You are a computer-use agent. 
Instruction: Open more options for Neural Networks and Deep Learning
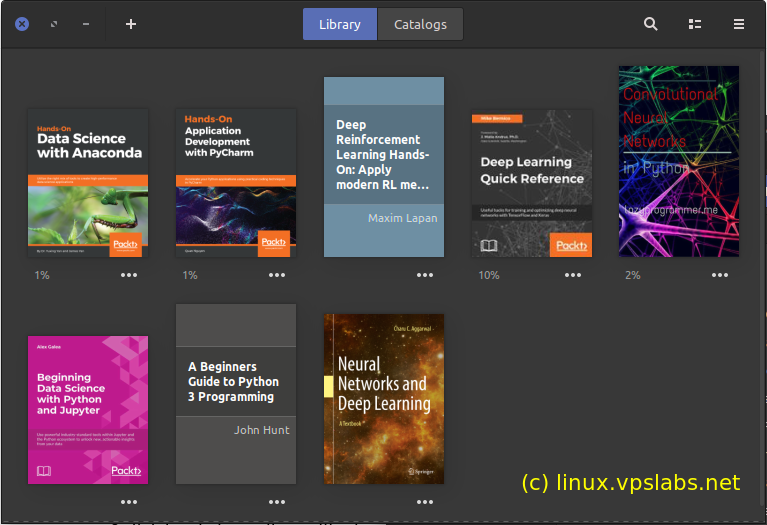425,502
